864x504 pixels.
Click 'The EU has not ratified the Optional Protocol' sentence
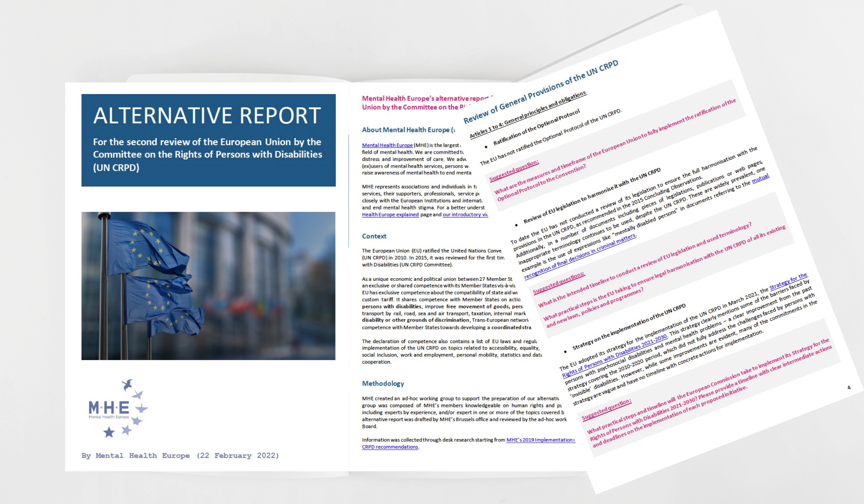tap(551, 137)
